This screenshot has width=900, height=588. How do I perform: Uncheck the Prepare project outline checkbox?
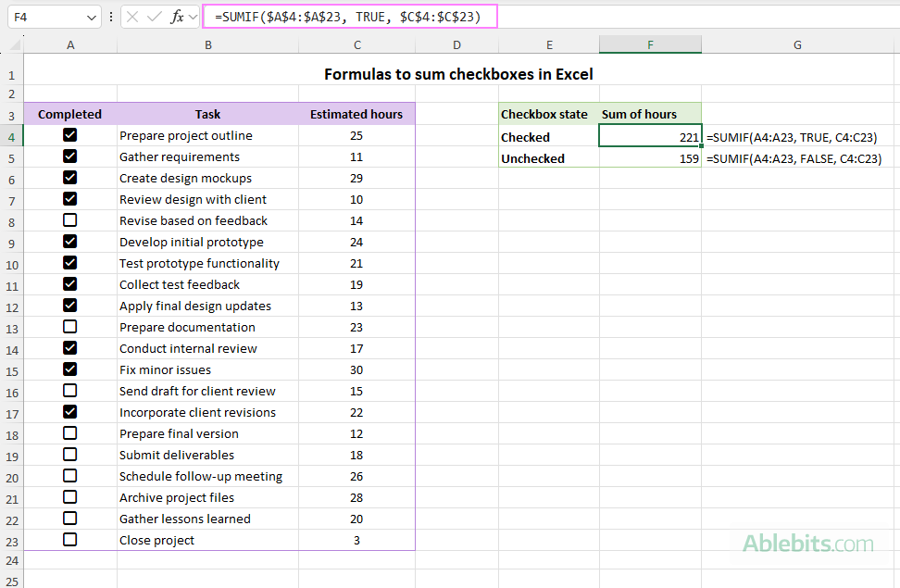(69, 134)
